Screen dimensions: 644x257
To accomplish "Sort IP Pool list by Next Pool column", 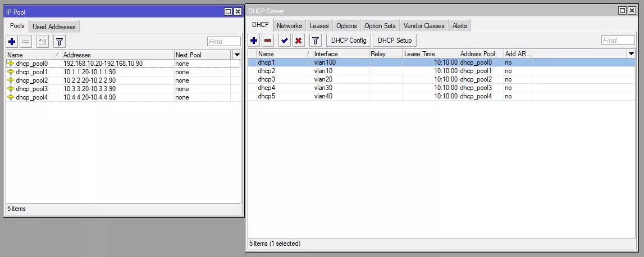I will (203, 55).
